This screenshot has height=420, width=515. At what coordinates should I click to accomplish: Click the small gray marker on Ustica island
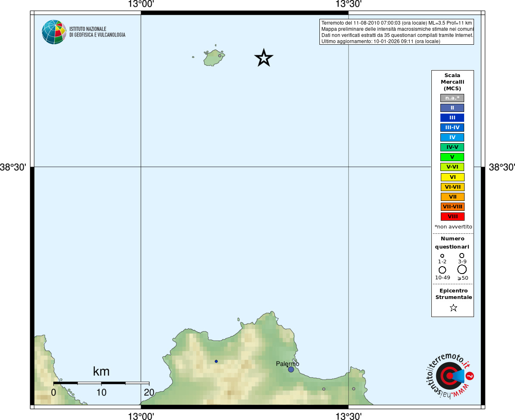220,55
